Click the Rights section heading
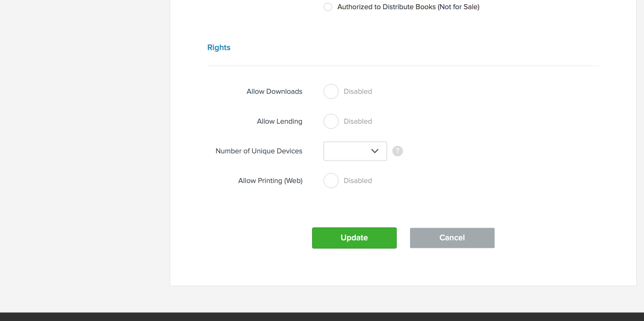This screenshot has width=644, height=321. click(x=219, y=47)
